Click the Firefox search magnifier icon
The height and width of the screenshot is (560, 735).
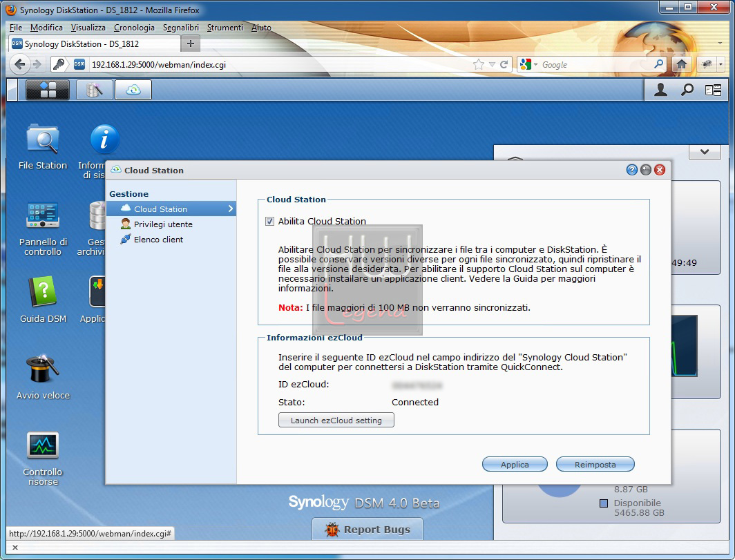pos(658,64)
